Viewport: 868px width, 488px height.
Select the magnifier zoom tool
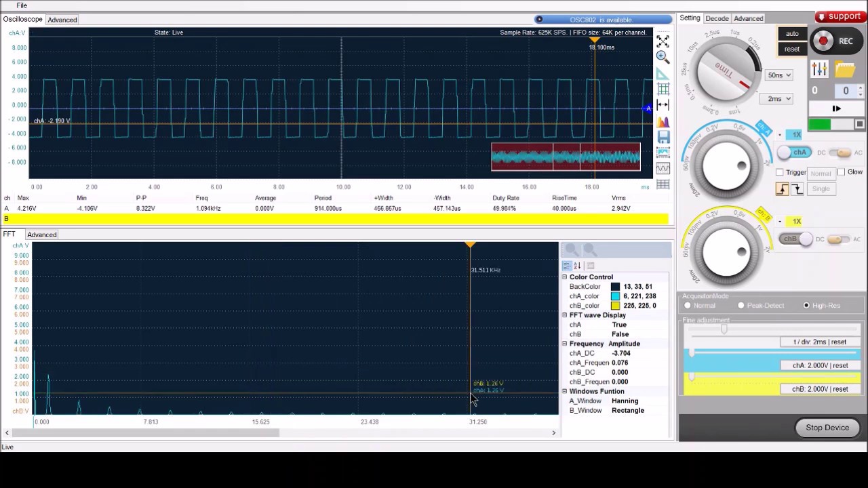coord(663,58)
